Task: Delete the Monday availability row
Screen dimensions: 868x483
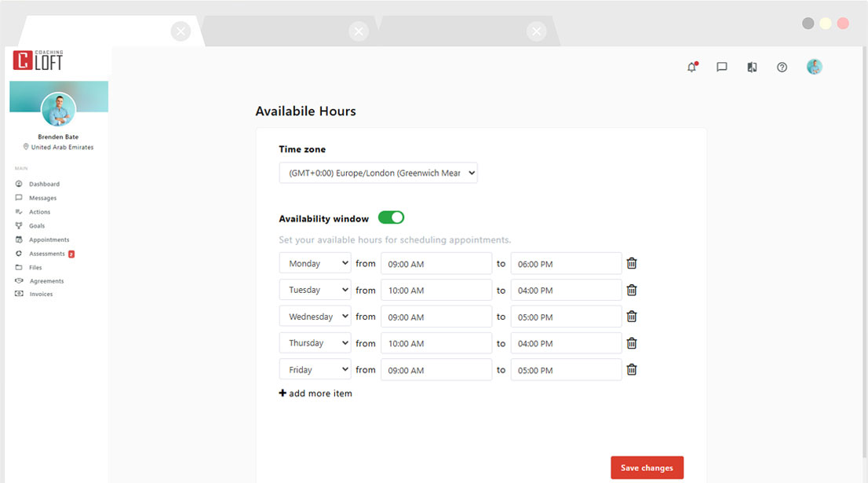Action: click(632, 264)
